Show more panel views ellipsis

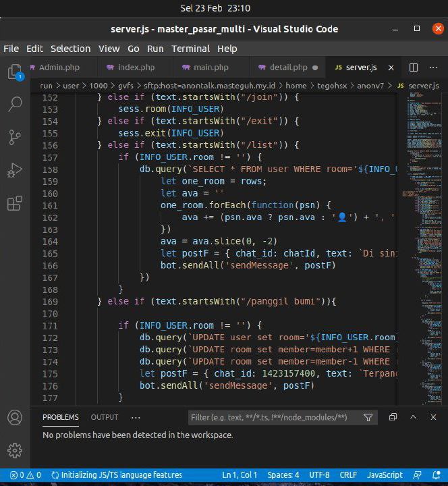136,418
